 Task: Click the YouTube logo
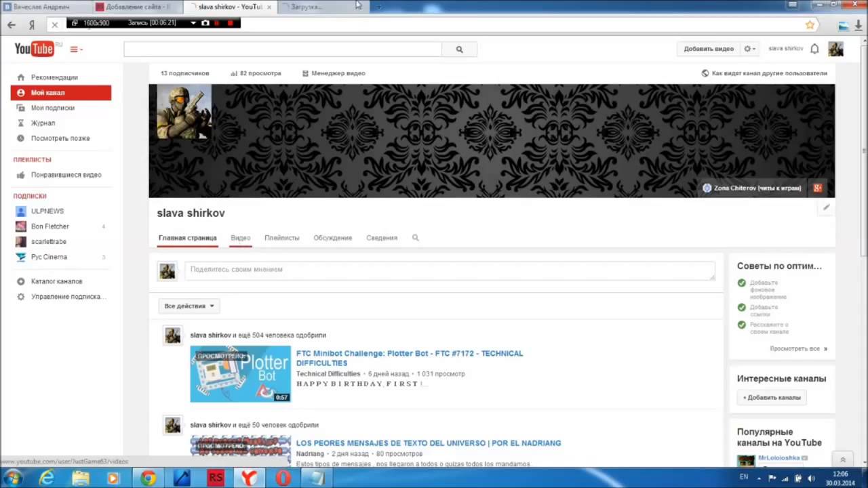click(x=34, y=49)
